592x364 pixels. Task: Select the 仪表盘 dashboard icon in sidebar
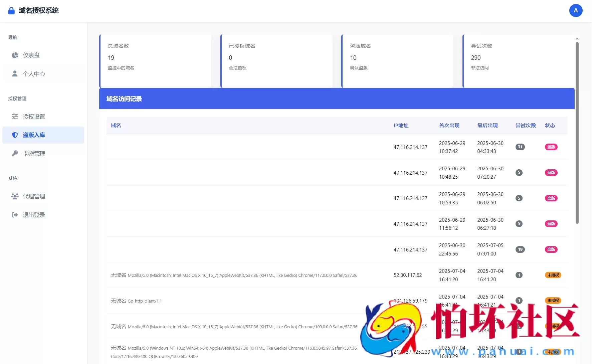point(15,55)
